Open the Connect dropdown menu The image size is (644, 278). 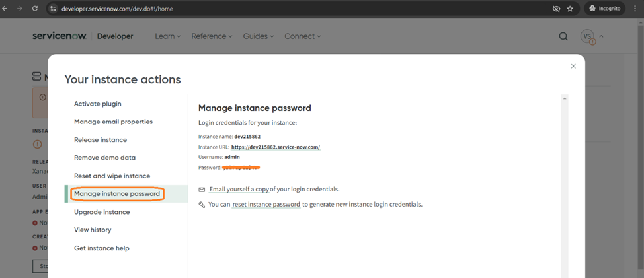click(302, 36)
